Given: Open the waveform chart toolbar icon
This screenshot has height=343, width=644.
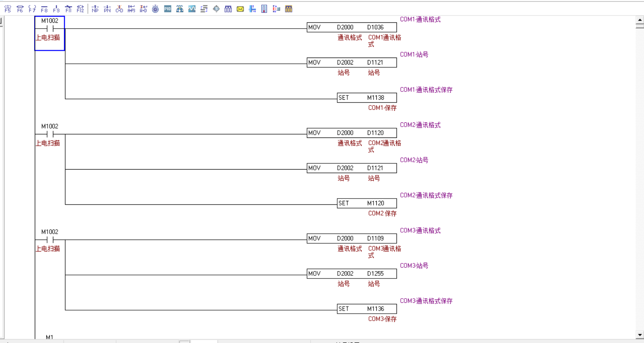Looking at the screenshot, I should [192, 9].
